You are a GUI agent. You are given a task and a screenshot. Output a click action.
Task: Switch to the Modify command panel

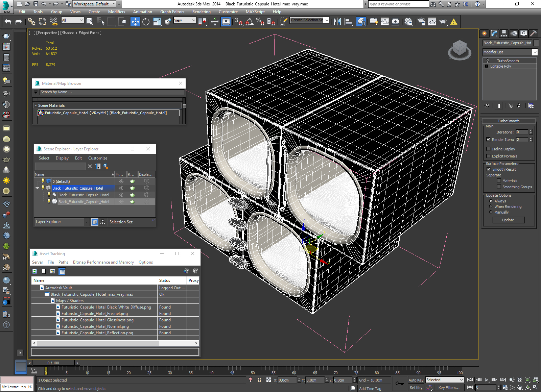(494, 33)
